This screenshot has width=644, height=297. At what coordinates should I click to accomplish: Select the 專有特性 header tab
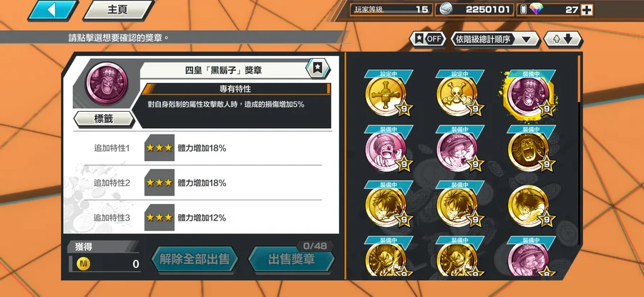point(235,89)
